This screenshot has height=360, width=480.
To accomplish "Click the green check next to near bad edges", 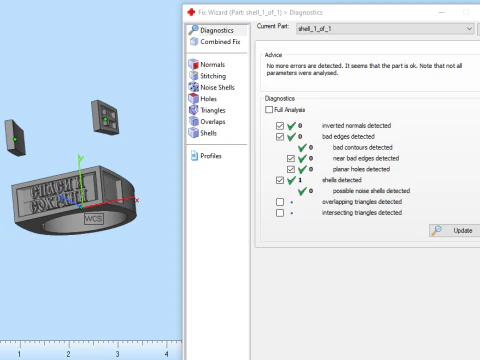I will click(302, 158).
